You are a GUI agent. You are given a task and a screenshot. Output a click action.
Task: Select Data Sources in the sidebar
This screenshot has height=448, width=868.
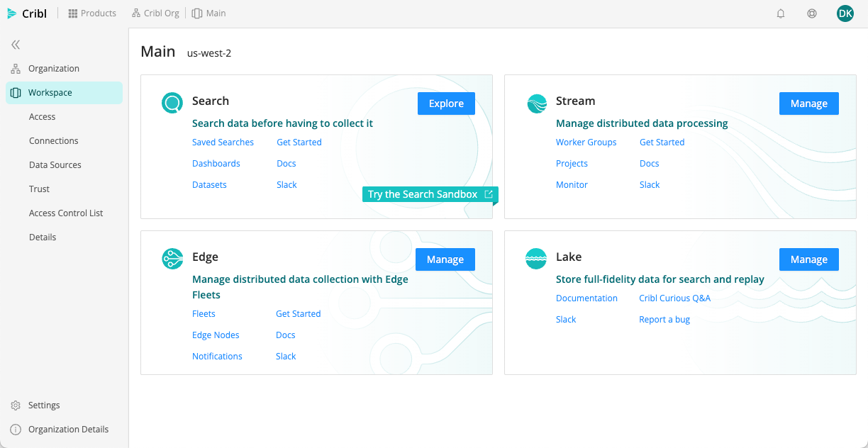tap(53, 164)
